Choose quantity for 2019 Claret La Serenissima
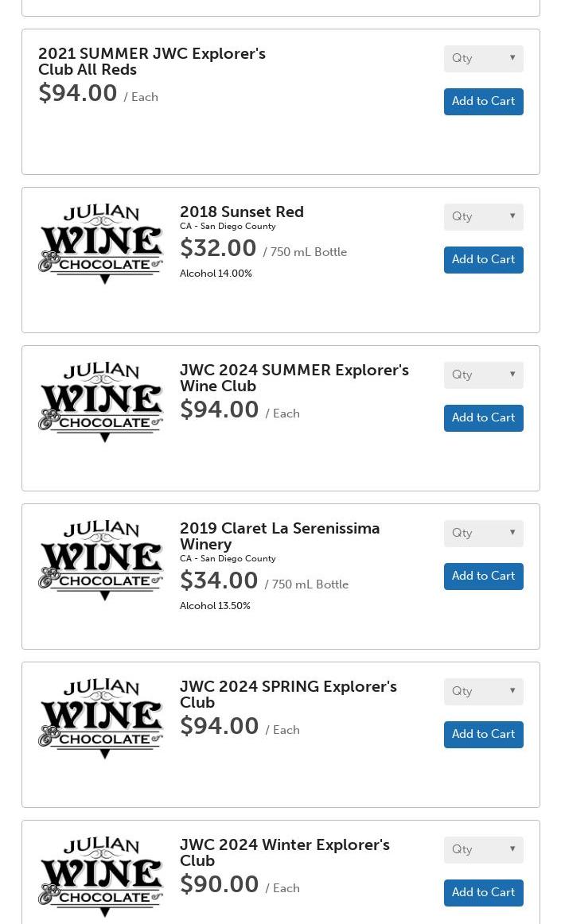Image resolution: width=561 pixels, height=924 pixels. [x=483, y=534]
